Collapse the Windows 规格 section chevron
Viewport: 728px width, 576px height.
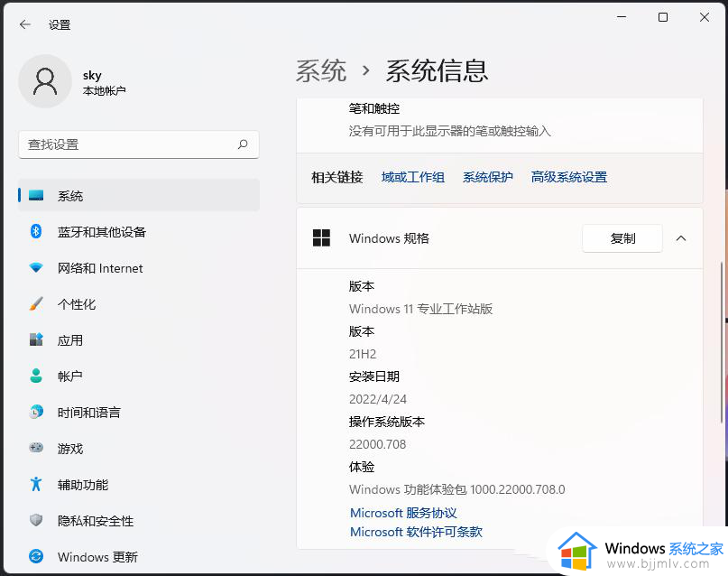pos(681,238)
